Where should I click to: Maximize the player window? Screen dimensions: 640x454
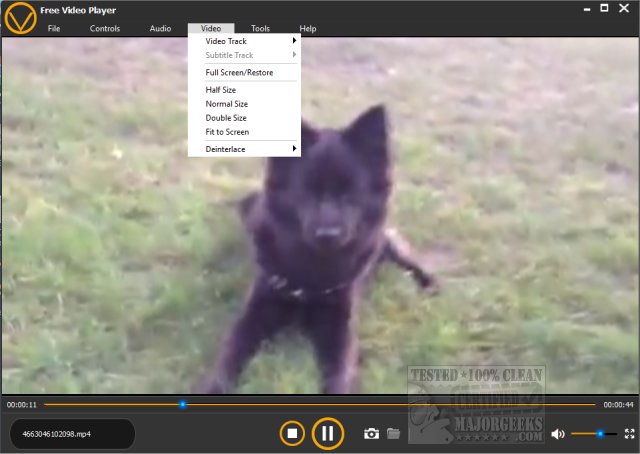coord(604,8)
